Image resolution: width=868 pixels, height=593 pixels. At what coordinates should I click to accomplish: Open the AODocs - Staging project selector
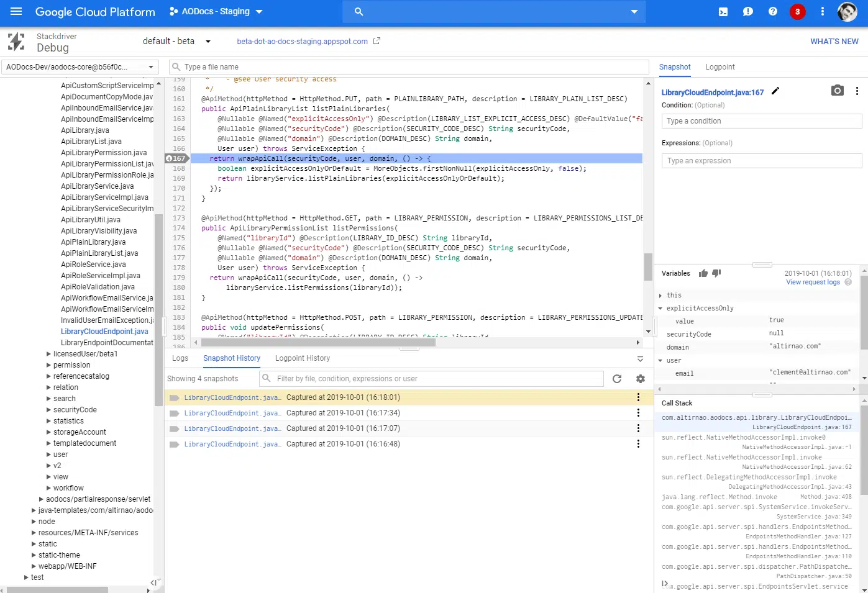coord(216,11)
